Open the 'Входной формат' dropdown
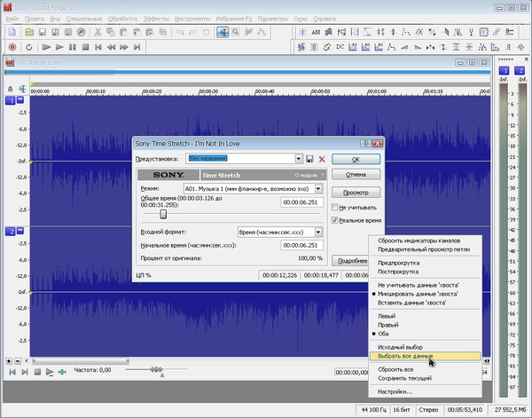 [318, 233]
